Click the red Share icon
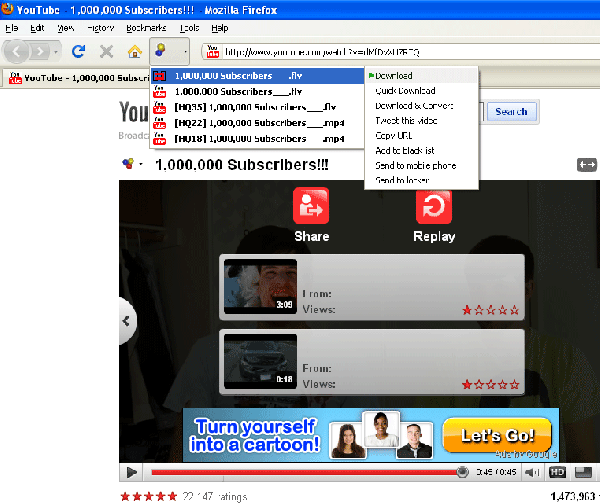 (x=311, y=206)
